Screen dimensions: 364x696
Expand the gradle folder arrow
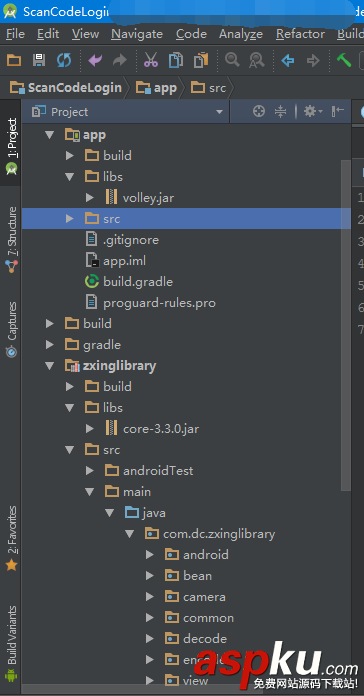(50, 344)
